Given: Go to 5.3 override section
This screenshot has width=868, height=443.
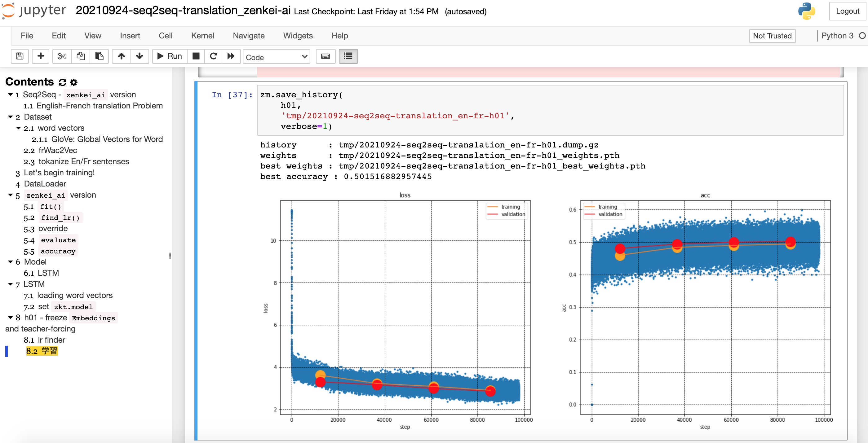Looking at the screenshot, I should pos(46,229).
